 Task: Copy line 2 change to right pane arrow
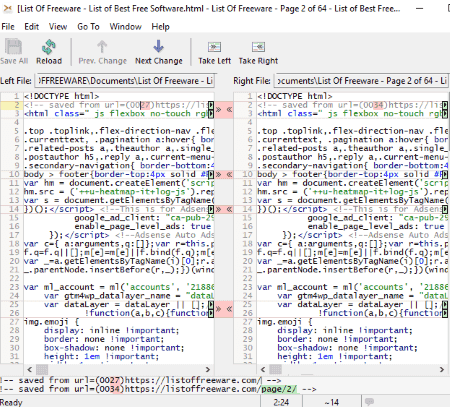pyautogui.click(x=219, y=109)
